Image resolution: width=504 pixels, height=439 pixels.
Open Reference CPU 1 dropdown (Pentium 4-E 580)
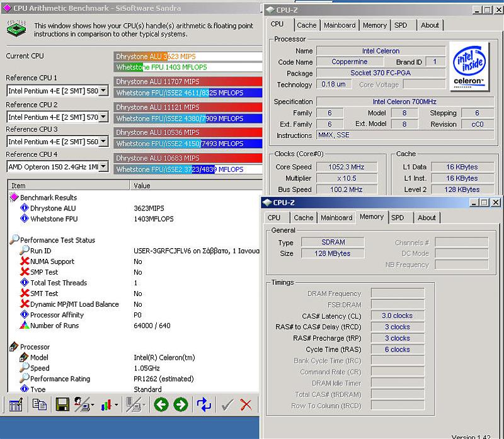coord(103,91)
